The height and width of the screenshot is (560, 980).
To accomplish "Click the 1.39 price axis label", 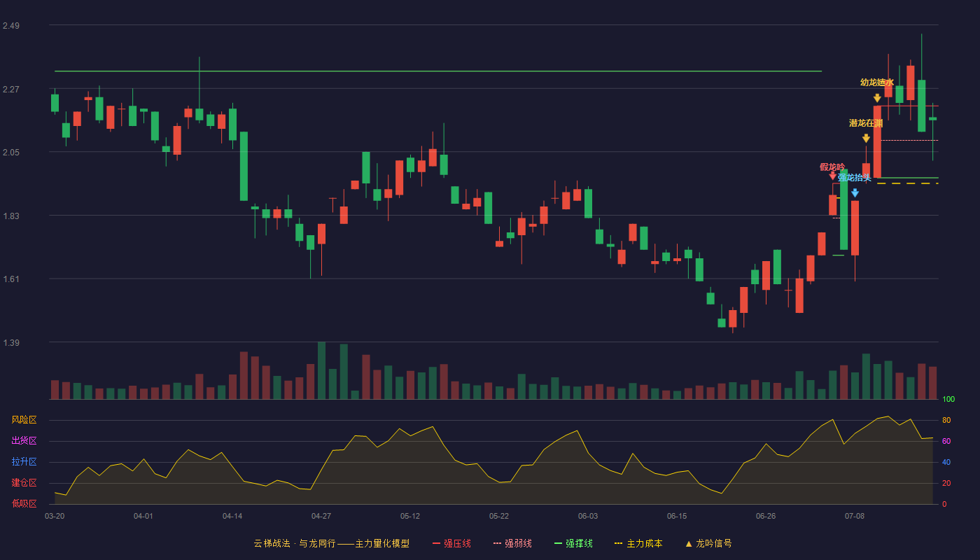I will [x=11, y=343].
